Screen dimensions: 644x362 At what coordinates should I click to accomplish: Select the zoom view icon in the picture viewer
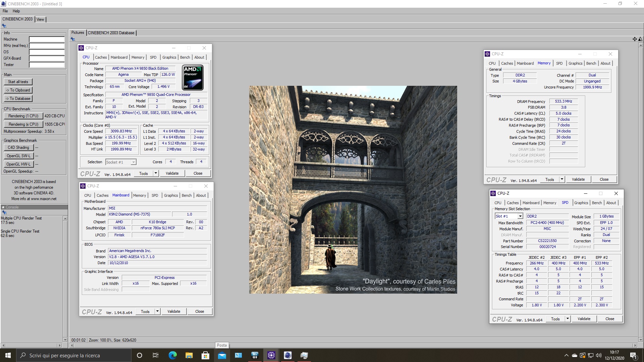click(x=640, y=39)
